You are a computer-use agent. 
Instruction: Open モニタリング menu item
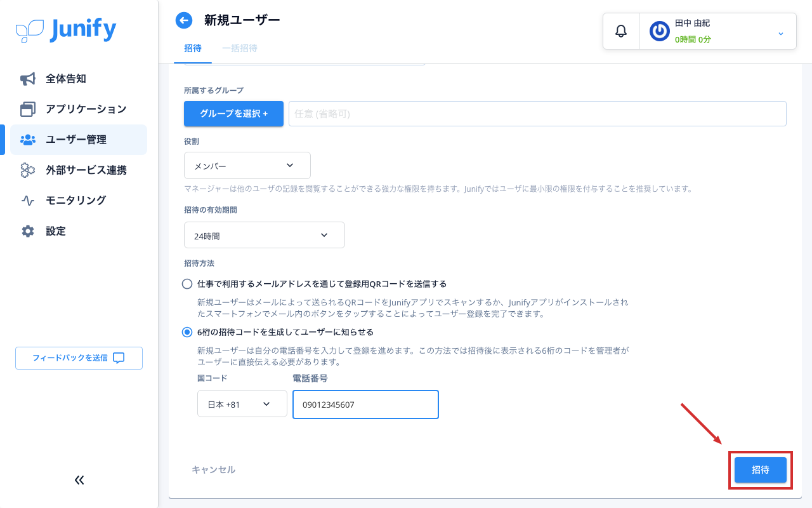79,201
